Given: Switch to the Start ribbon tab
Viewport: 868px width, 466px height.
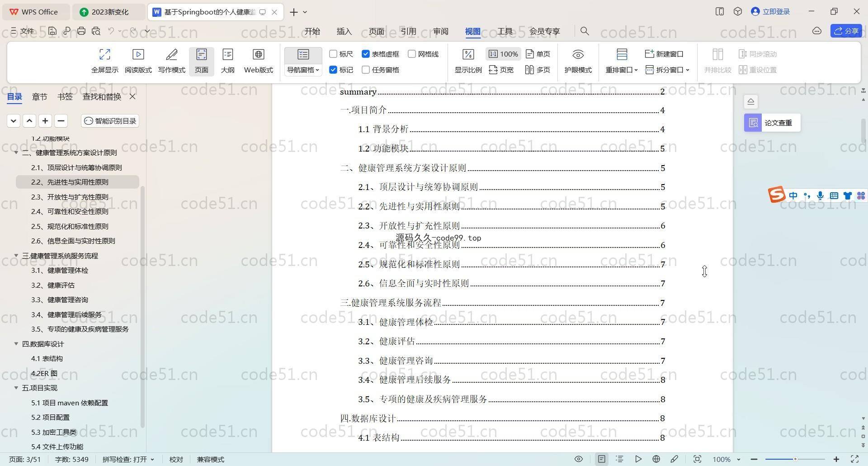Looking at the screenshot, I should (312, 31).
